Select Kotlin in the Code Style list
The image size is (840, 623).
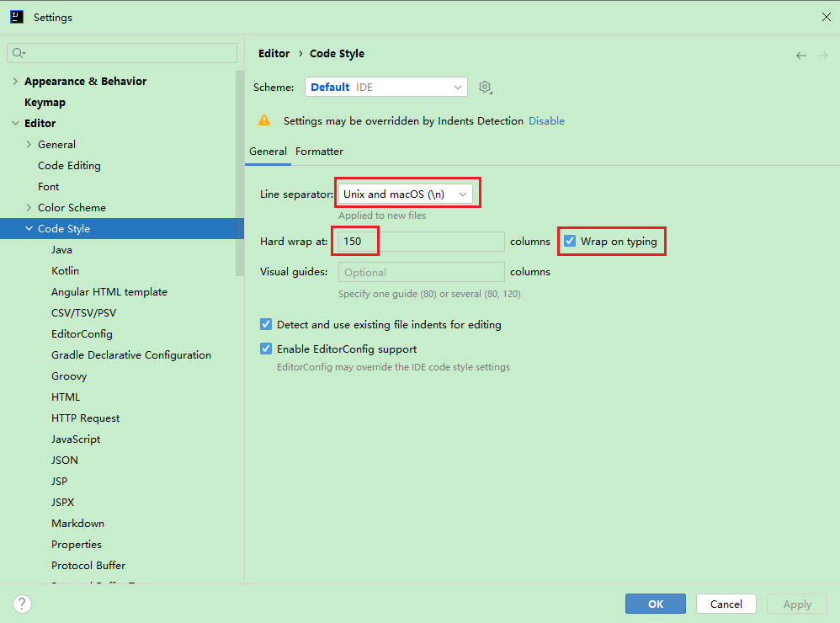pyautogui.click(x=65, y=271)
